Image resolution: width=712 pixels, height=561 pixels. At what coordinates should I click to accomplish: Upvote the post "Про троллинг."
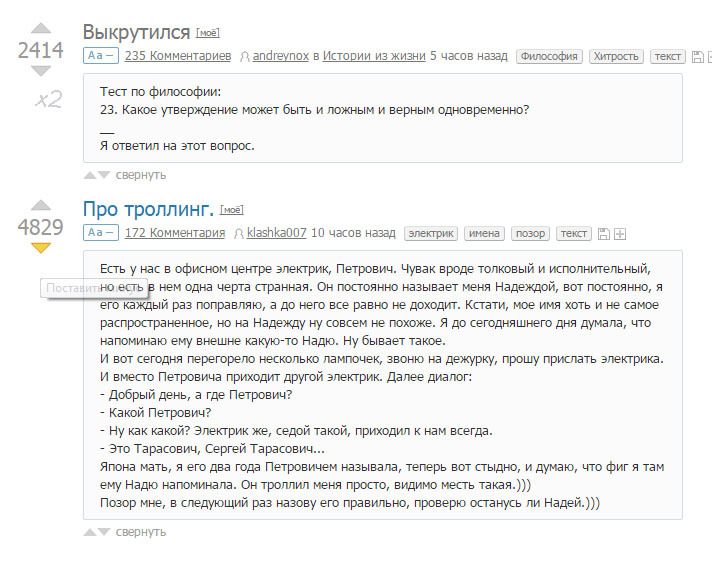[x=41, y=206]
